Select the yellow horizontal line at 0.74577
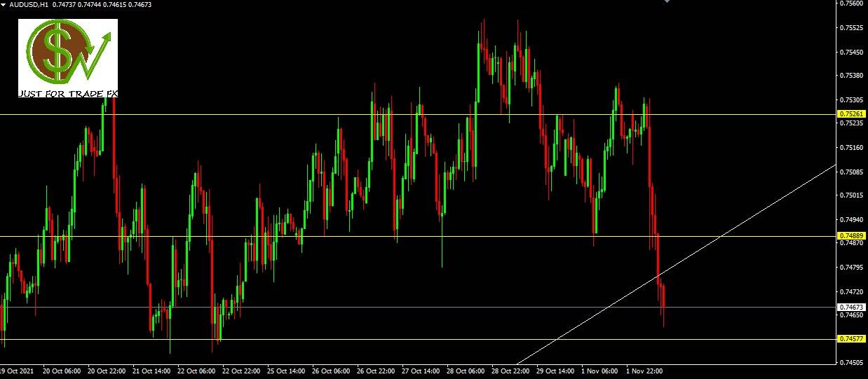868x379 pixels. tap(418, 339)
